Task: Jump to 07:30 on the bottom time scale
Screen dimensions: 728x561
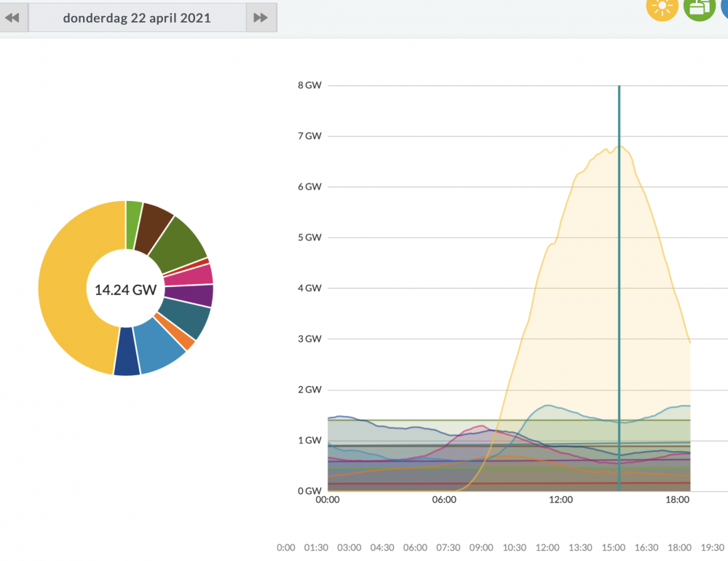Action: tap(448, 547)
